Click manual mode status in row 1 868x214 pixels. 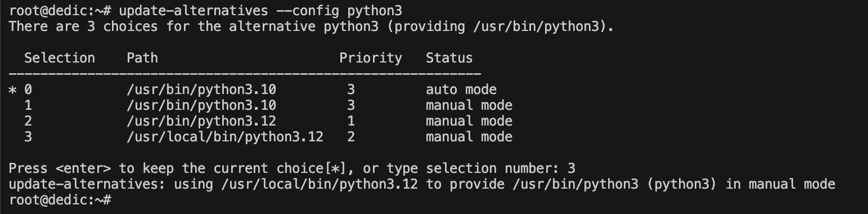tap(469, 105)
